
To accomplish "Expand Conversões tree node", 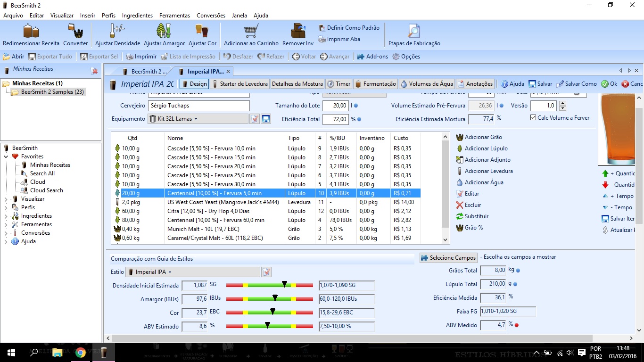I will pyautogui.click(x=6, y=233).
